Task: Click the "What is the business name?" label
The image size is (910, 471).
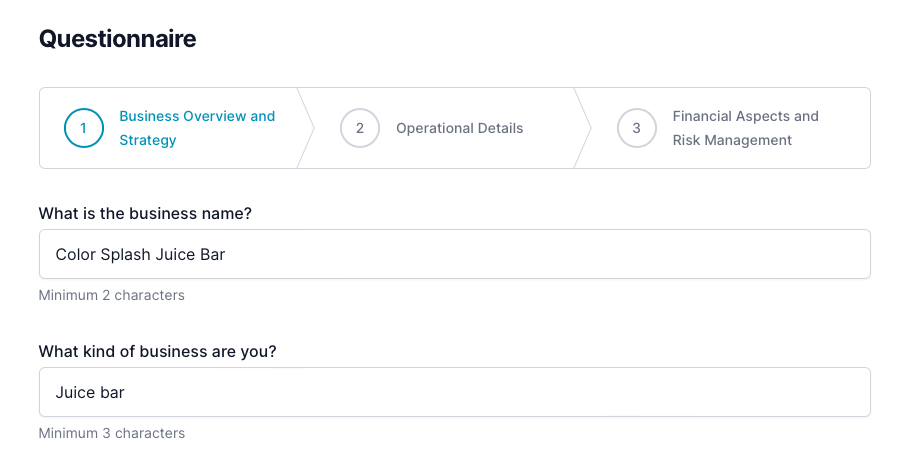Action: coord(145,213)
